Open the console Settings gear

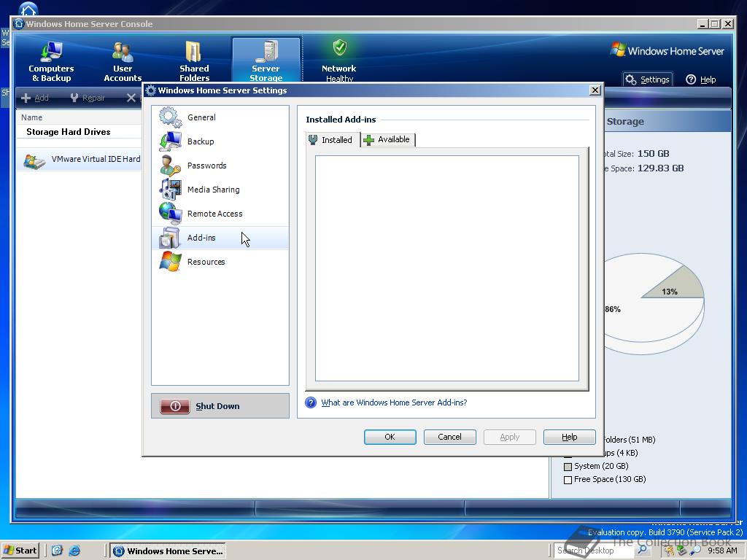[x=646, y=79]
